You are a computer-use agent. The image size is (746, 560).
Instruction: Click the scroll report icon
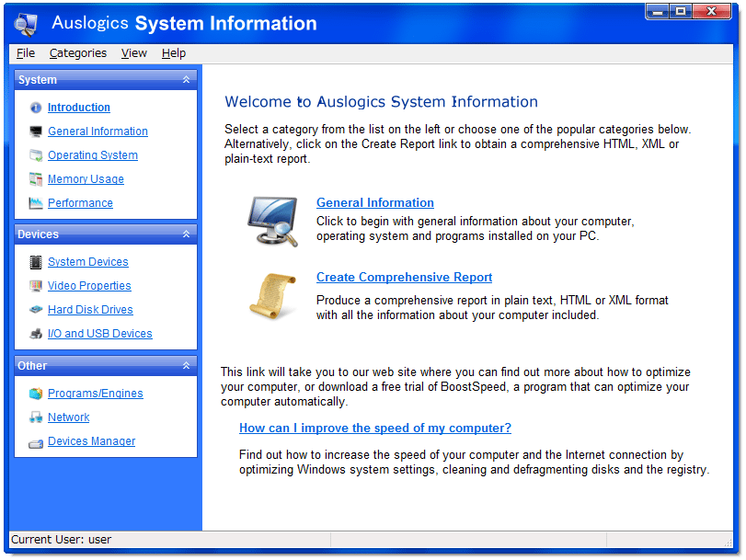coord(273,295)
